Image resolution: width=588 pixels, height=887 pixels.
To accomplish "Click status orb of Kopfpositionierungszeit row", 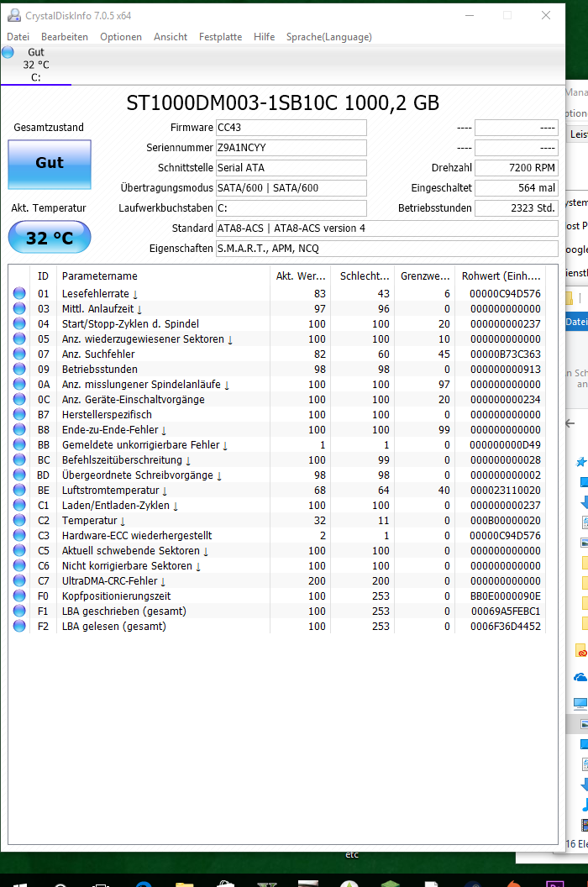I will (x=19, y=595).
